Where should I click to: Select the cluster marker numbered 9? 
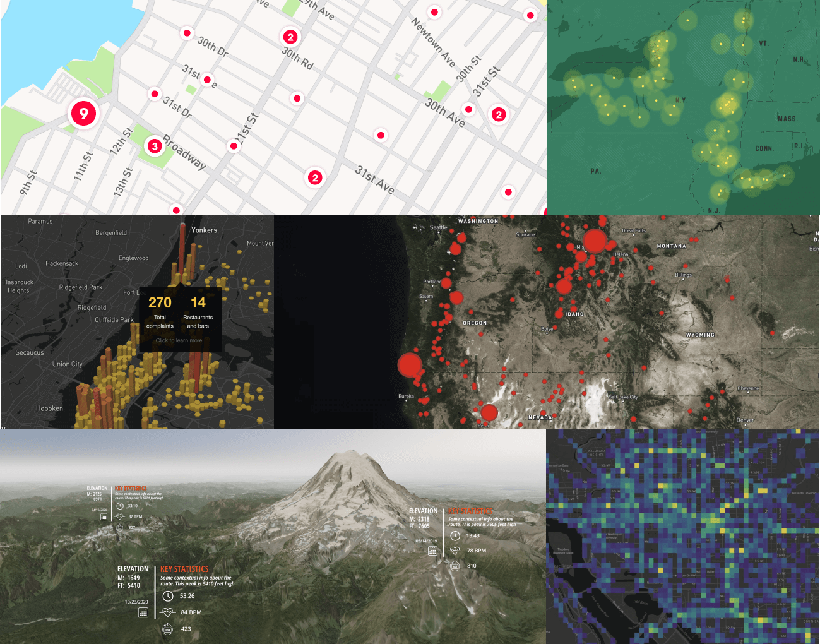83,114
